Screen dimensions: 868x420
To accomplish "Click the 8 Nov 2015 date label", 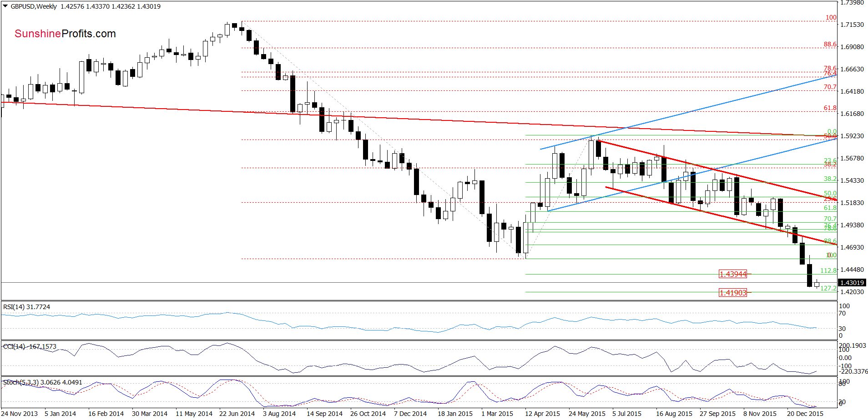I will [760, 414].
